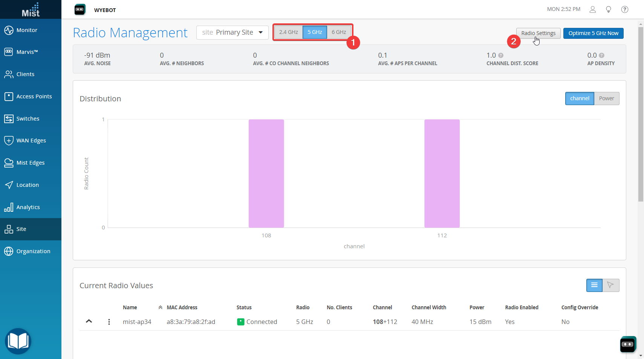Show distribution by channel
Viewport: 644px width, 359px height.
[x=580, y=98]
